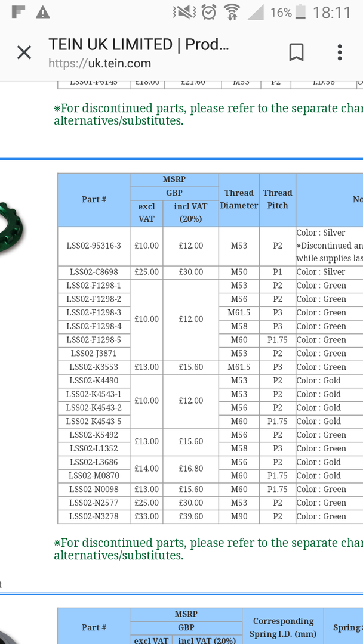Tap the £33.00 price cell

(146, 516)
